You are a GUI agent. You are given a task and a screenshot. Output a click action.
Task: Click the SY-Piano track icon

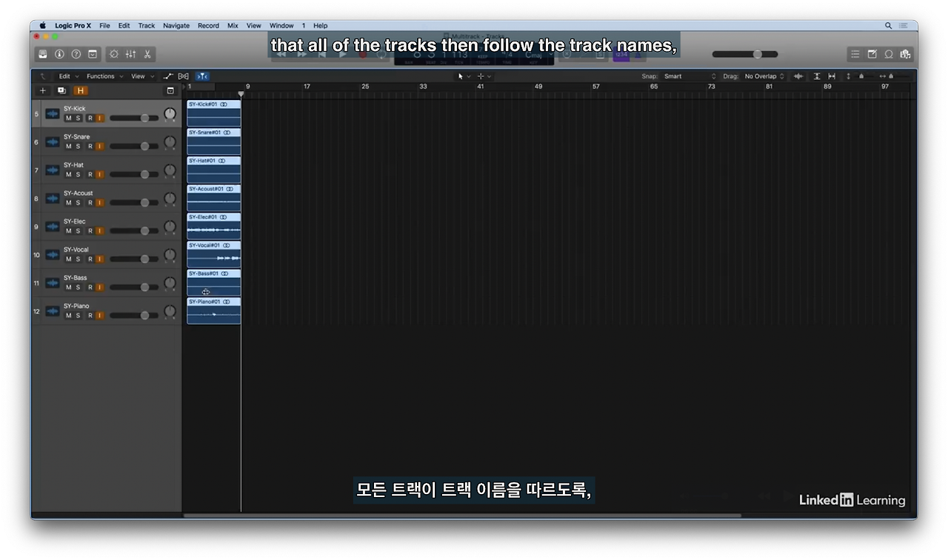(53, 311)
